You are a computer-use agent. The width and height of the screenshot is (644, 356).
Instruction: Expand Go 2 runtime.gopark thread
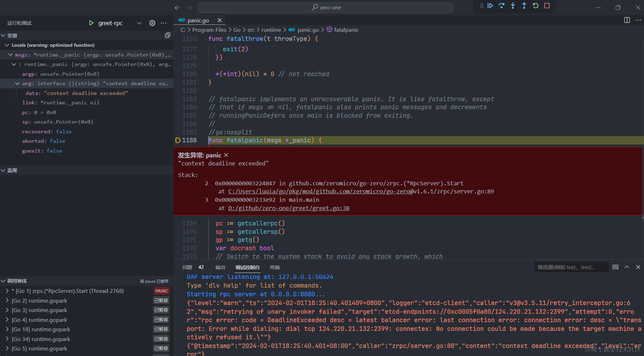click(7, 301)
